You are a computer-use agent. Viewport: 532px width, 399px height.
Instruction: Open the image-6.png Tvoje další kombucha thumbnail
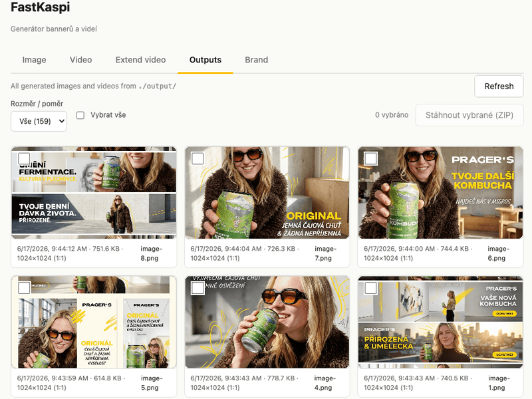pos(440,193)
